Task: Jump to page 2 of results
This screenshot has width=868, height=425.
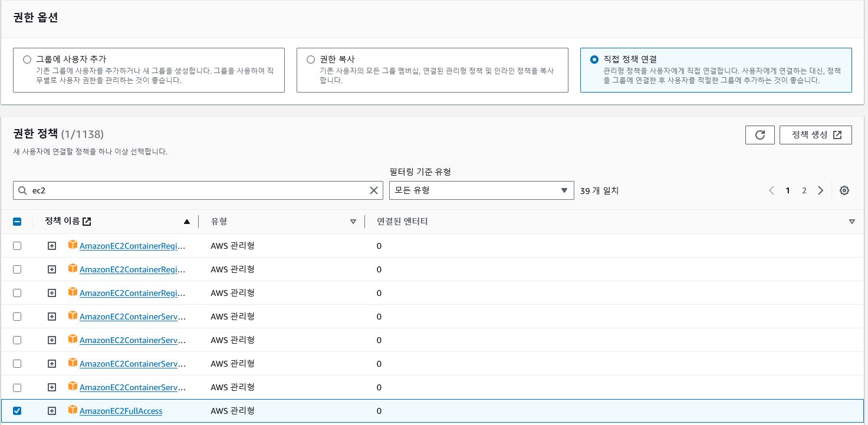Action: pos(804,190)
